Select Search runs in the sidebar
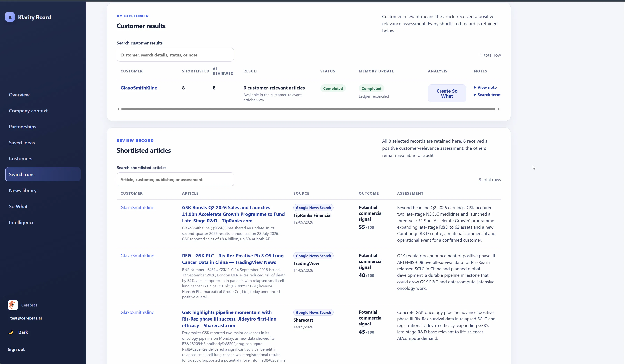The width and height of the screenshot is (625, 364). click(43, 174)
